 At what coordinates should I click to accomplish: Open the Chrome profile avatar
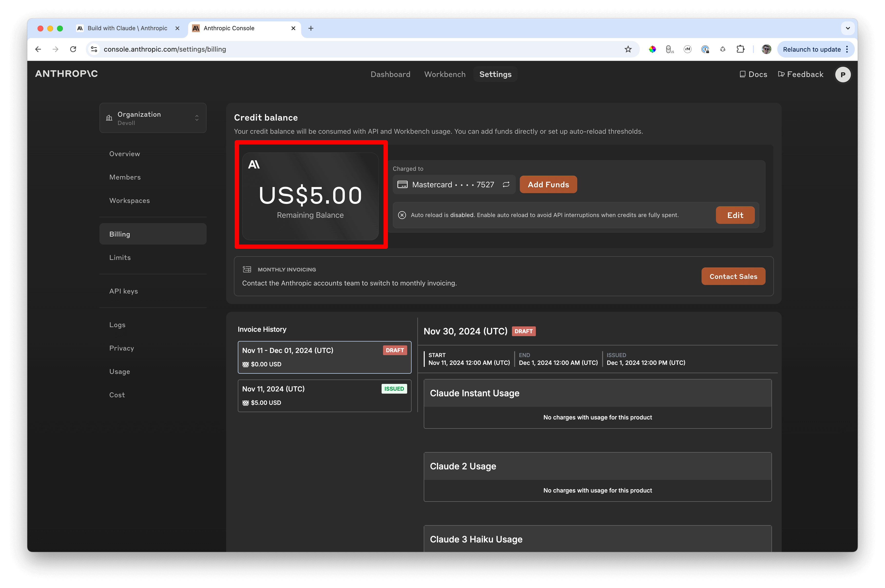click(x=766, y=49)
